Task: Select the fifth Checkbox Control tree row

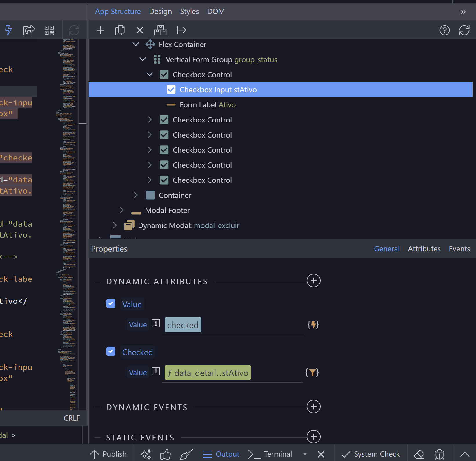Action: click(280, 165)
